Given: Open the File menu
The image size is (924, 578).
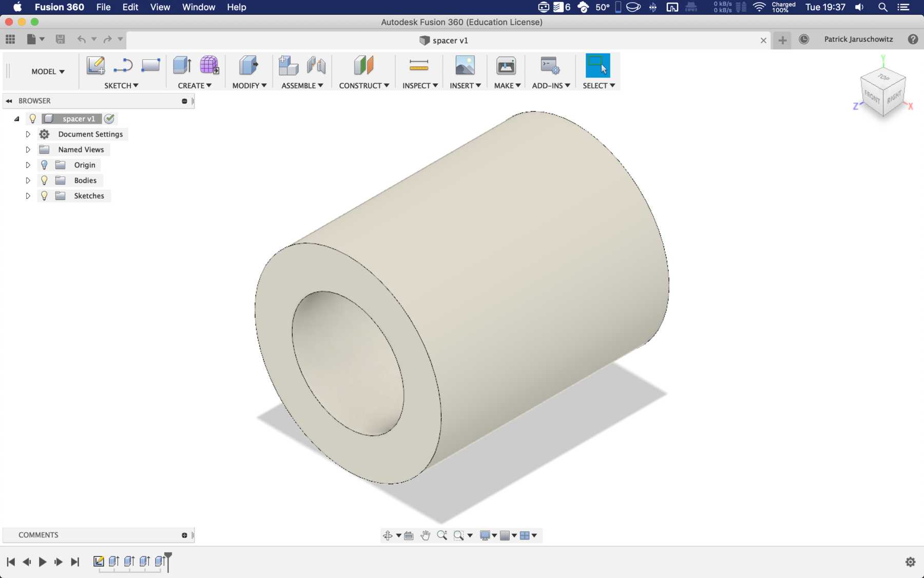Looking at the screenshot, I should pyautogui.click(x=103, y=7).
